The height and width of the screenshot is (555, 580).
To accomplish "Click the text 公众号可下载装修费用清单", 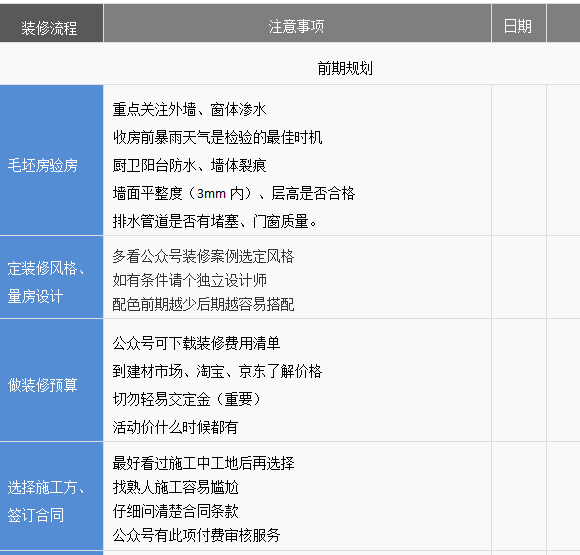I will pyautogui.click(x=196, y=343).
